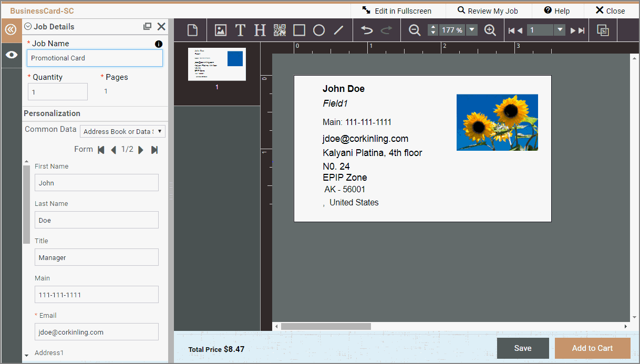Switch to Edit in Fullscreen
This screenshot has height=364, width=640.
pyautogui.click(x=397, y=11)
